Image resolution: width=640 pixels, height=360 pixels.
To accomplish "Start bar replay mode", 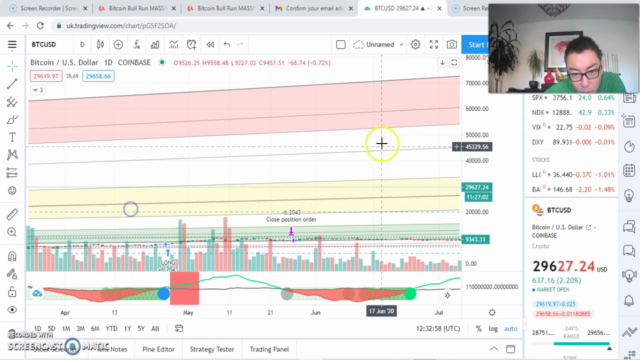I will 210,44.
